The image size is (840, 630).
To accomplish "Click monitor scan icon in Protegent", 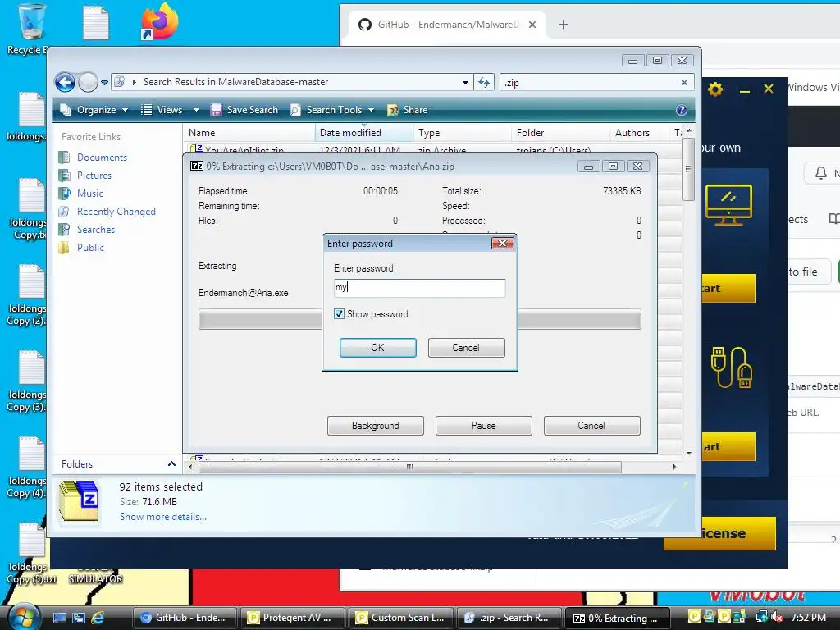I will [728, 204].
